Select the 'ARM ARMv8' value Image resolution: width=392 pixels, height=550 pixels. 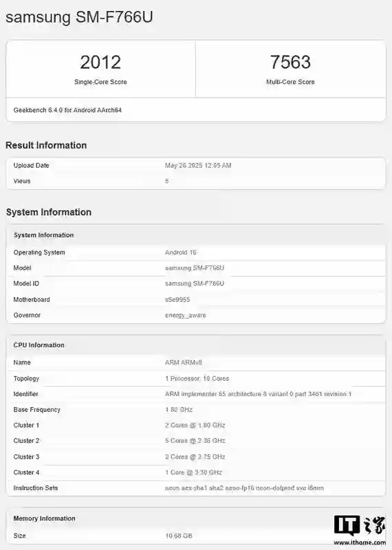[183, 362]
